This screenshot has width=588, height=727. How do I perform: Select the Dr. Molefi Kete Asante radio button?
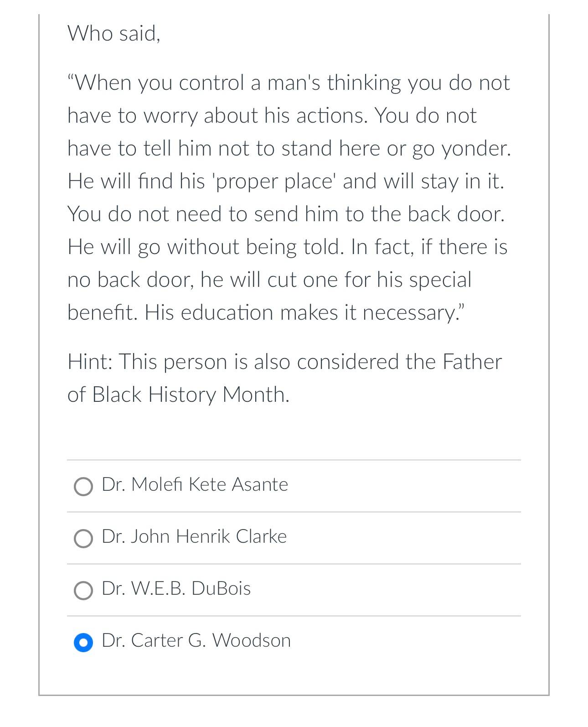point(83,487)
